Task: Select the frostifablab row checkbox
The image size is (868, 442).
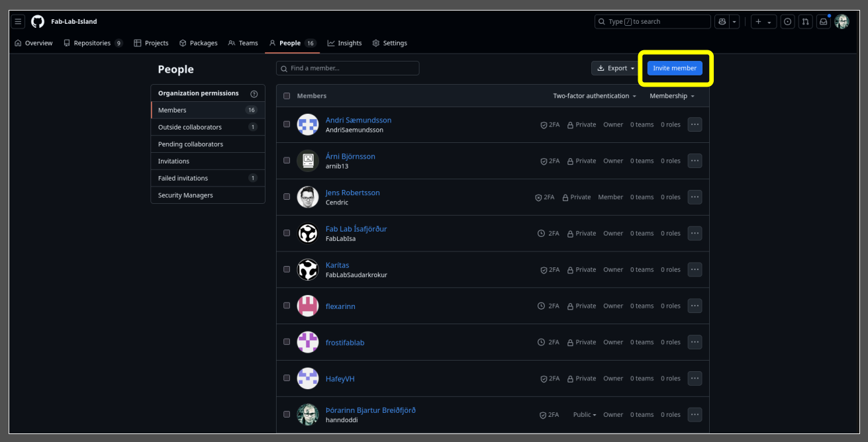Action: point(287,342)
